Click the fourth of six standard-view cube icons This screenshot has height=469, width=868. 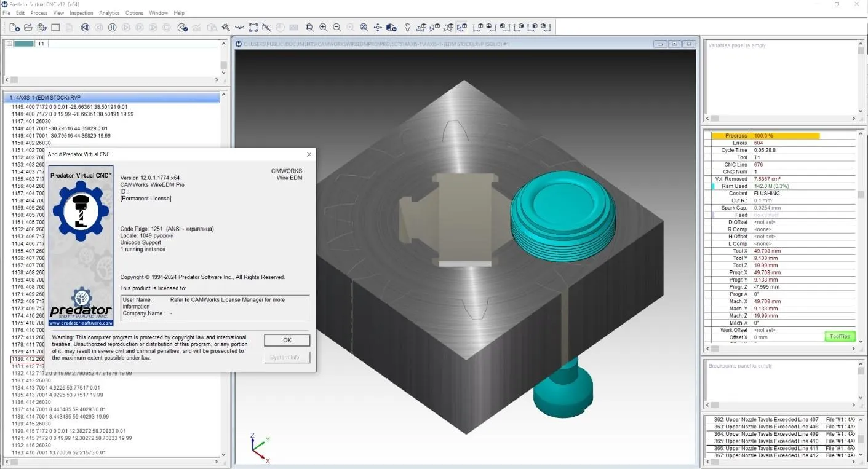[x=519, y=28]
